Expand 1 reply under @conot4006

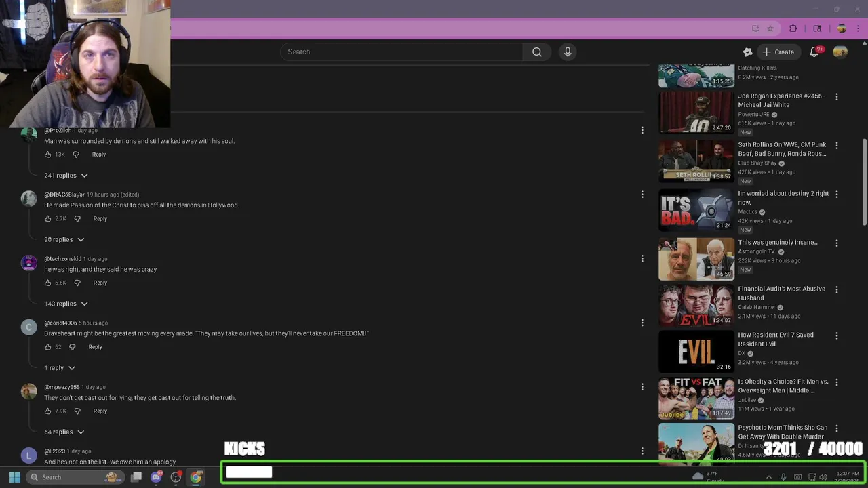click(x=60, y=368)
